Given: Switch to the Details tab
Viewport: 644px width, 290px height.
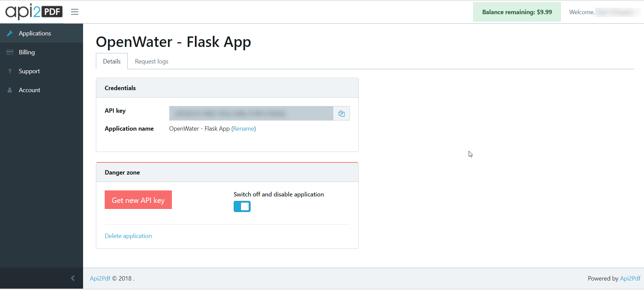Looking at the screenshot, I should point(112,61).
